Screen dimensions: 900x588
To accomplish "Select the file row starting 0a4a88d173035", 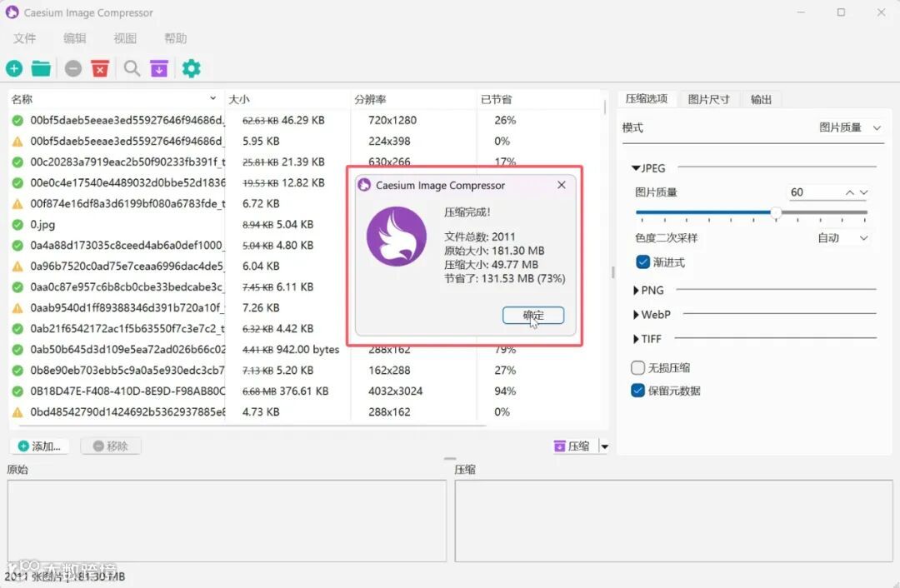I will coord(305,246).
